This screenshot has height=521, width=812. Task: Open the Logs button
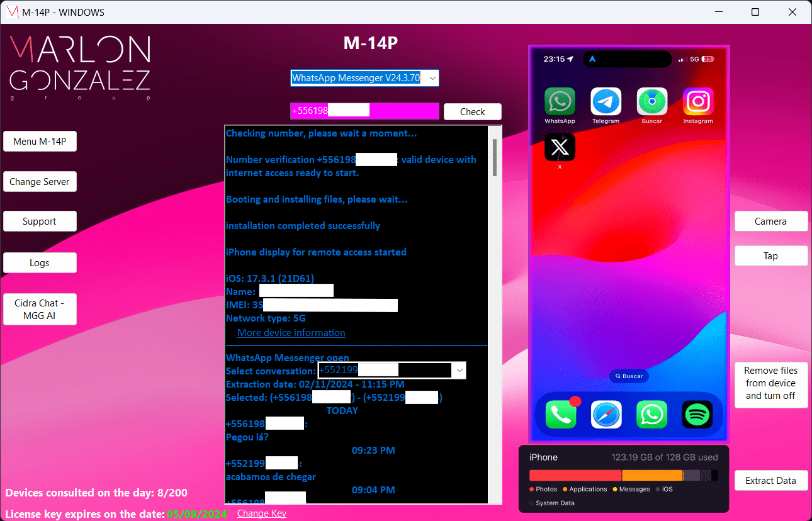[40, 263]
